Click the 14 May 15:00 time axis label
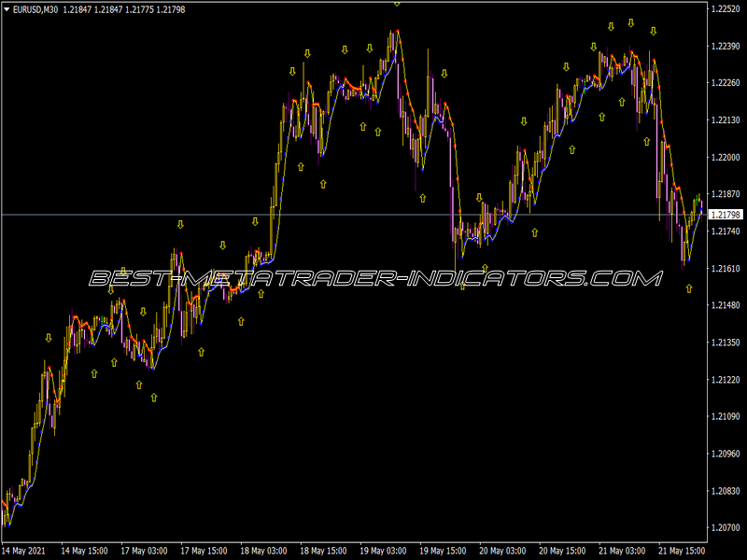Screen dimensions: 747x560 coord(84,551)
